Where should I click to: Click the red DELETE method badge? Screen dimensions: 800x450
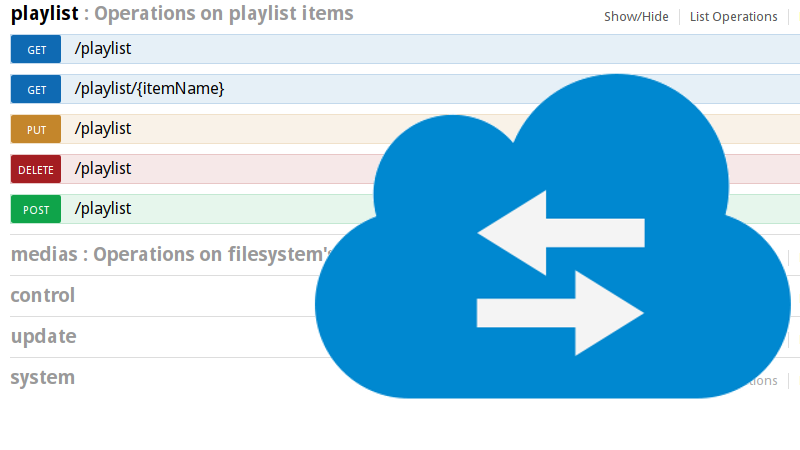click(36, 169)
